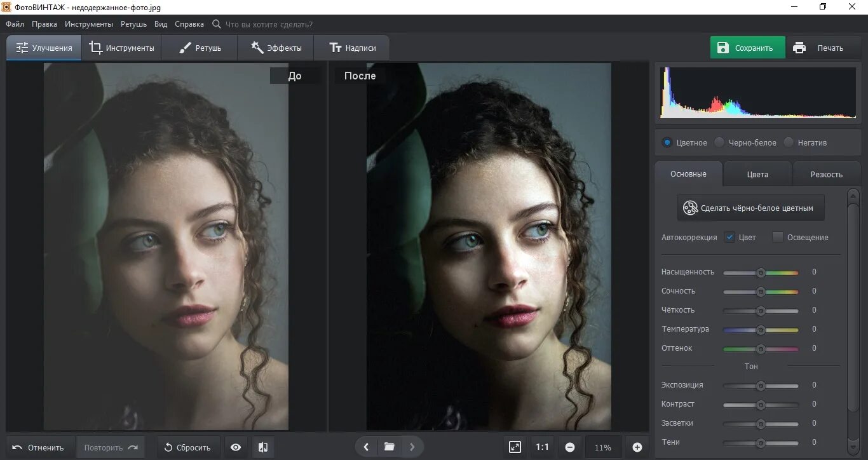
Task: Click the eye preview original icon
Action: (x=236, y=447)
